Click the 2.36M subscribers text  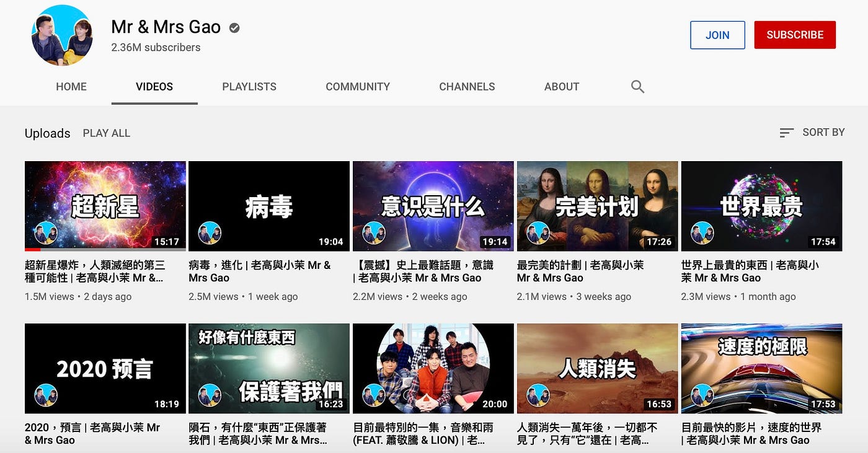(x=156, y=47)
